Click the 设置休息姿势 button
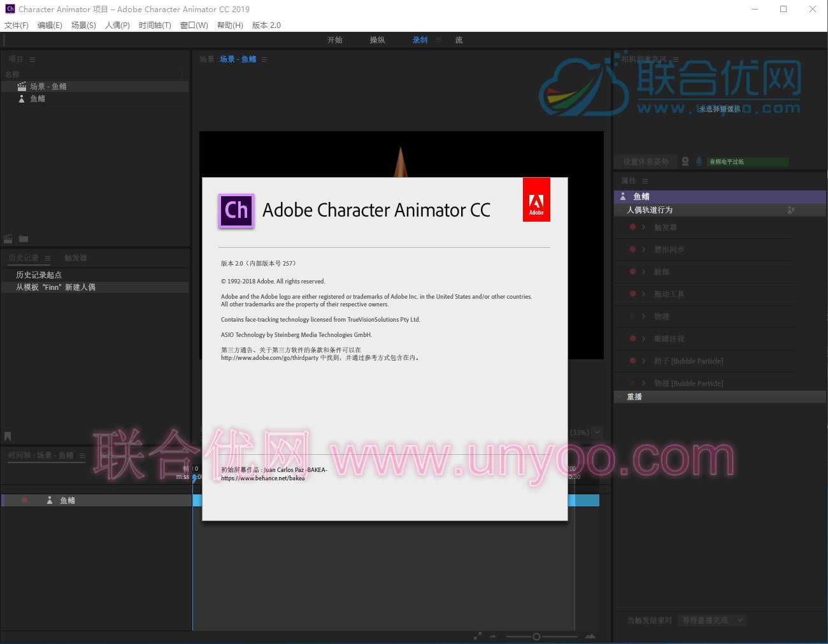Viewport: 828px width, 644px height. [645, 162]
